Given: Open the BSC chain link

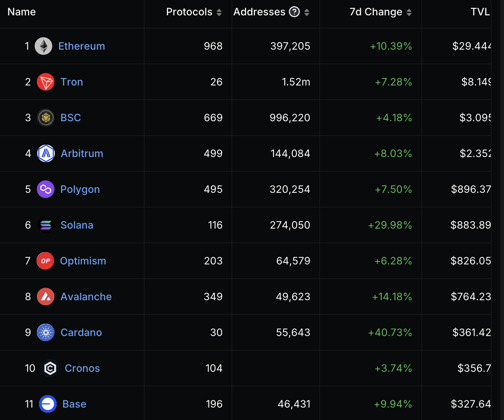Looking at the screenshot, I should tap(70, 118).
